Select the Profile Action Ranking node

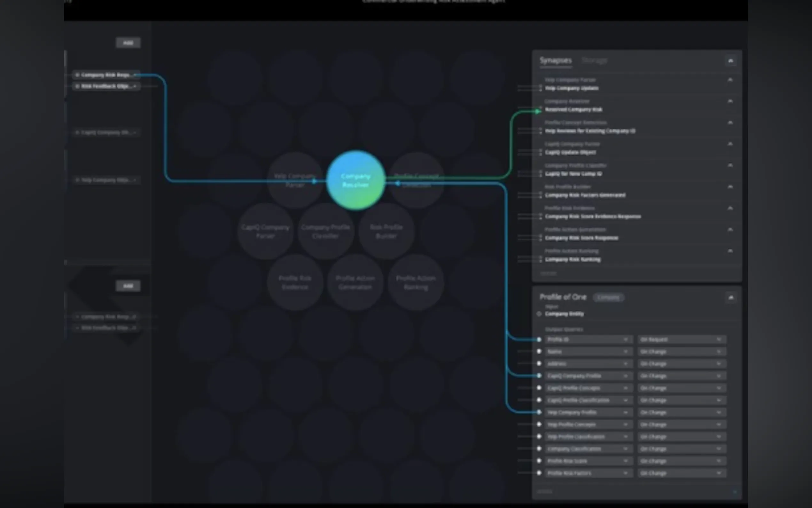click(x=416, y=282)
